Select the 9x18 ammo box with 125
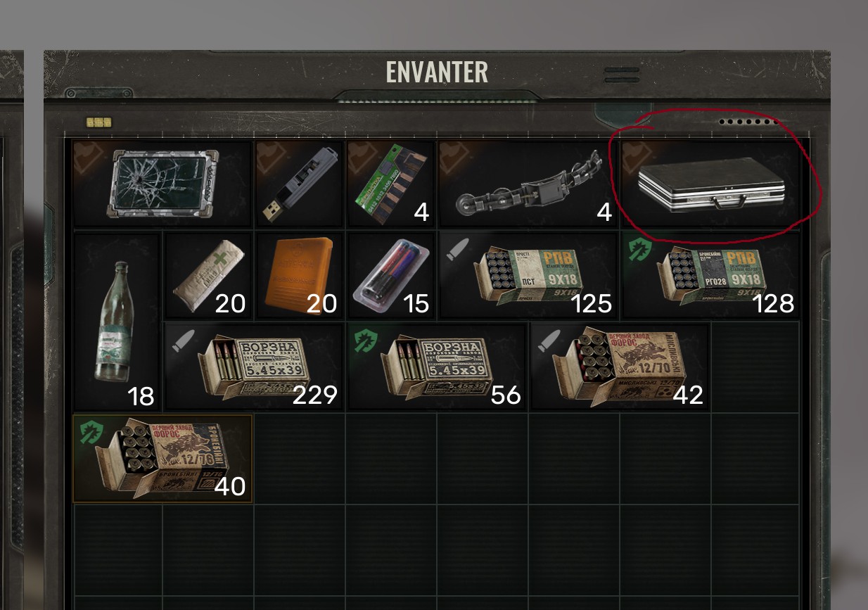The image size is (868, 610). click(x=528, y=275)
